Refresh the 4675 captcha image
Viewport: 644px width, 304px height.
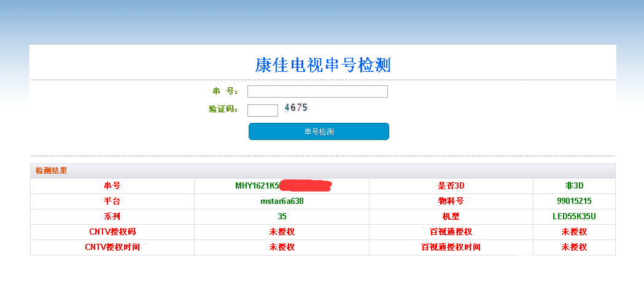(297, 107)
